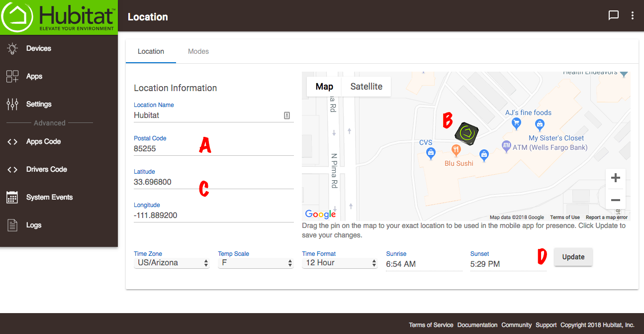This screenshot has width=644, height=334.
Task: Click the Hubitat hub pin on map
Action: (x=467, y=133)
